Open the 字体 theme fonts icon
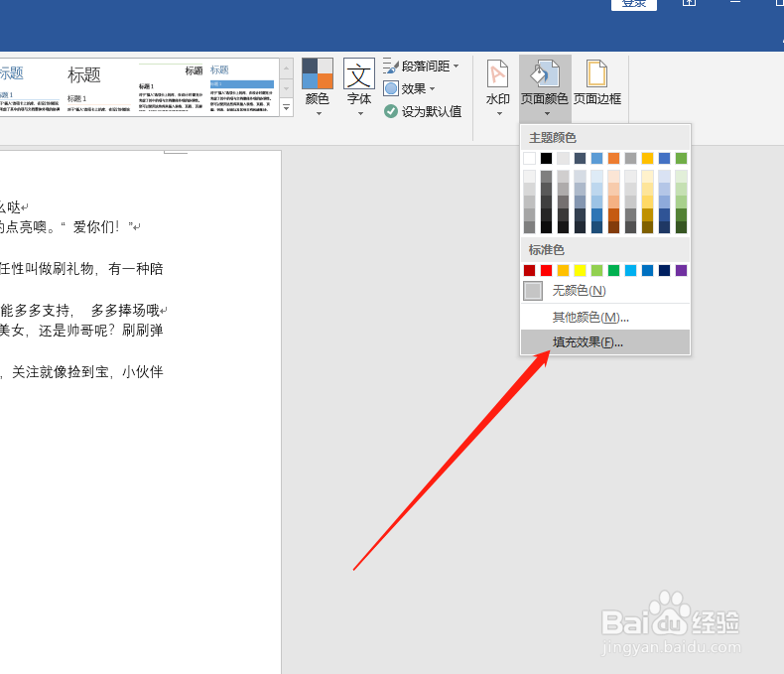 pyautogui.click(x=359, y=73)
